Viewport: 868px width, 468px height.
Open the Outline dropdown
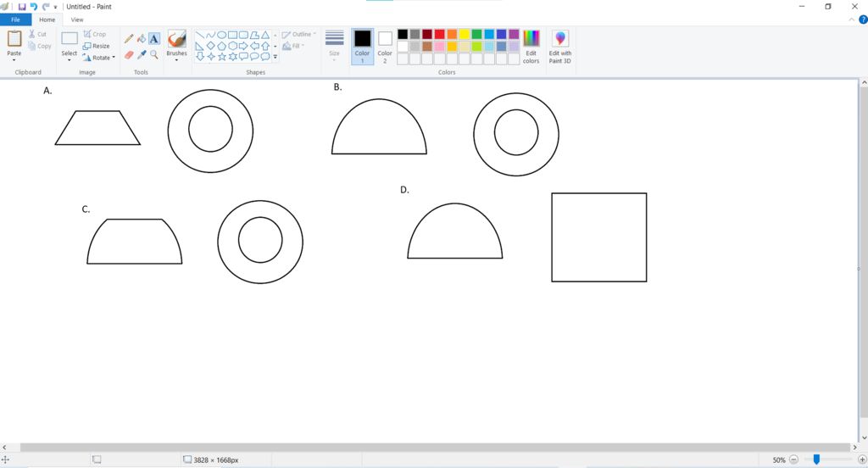pos(299,35)
